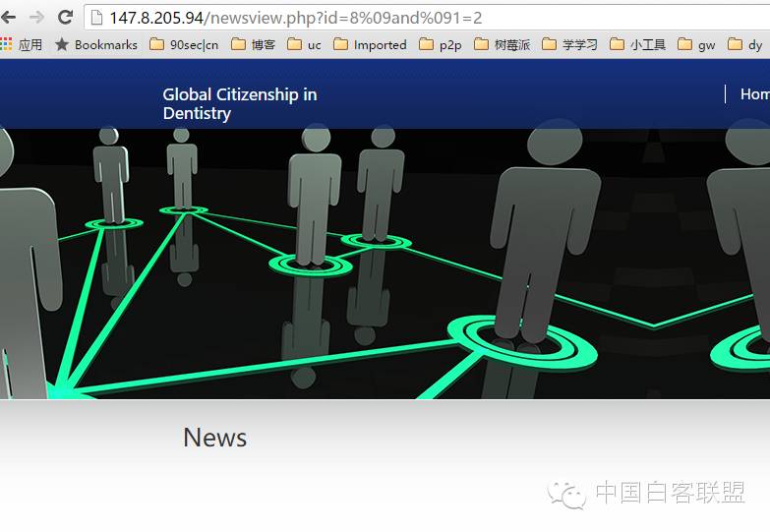Open the dy bookmark folder
Screen dimensions: 770x532
coord(745,44)
